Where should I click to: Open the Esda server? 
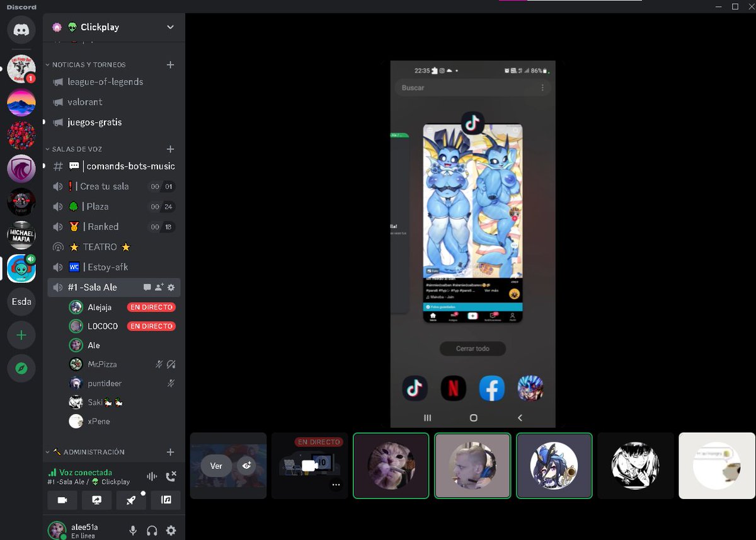pos(21,301)
